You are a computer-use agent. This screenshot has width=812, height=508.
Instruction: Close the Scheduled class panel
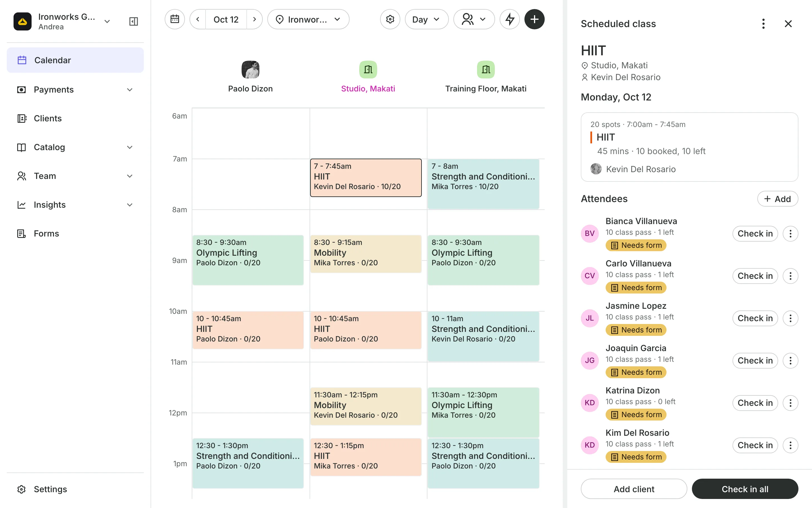tap(788, 23)
